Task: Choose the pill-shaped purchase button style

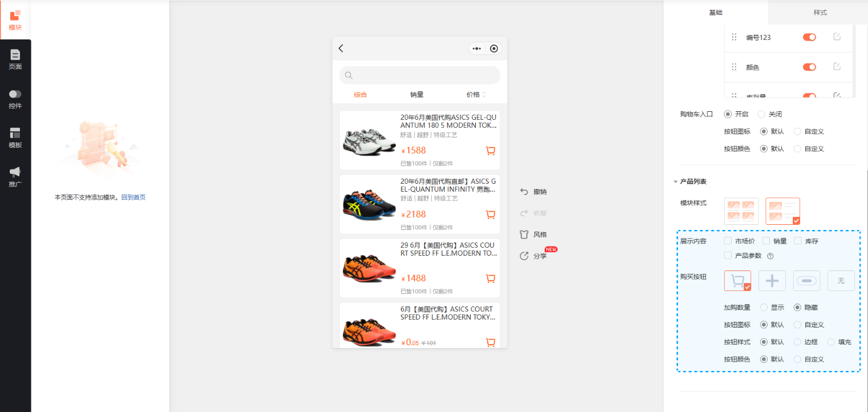Action: [x=806, y=281]
